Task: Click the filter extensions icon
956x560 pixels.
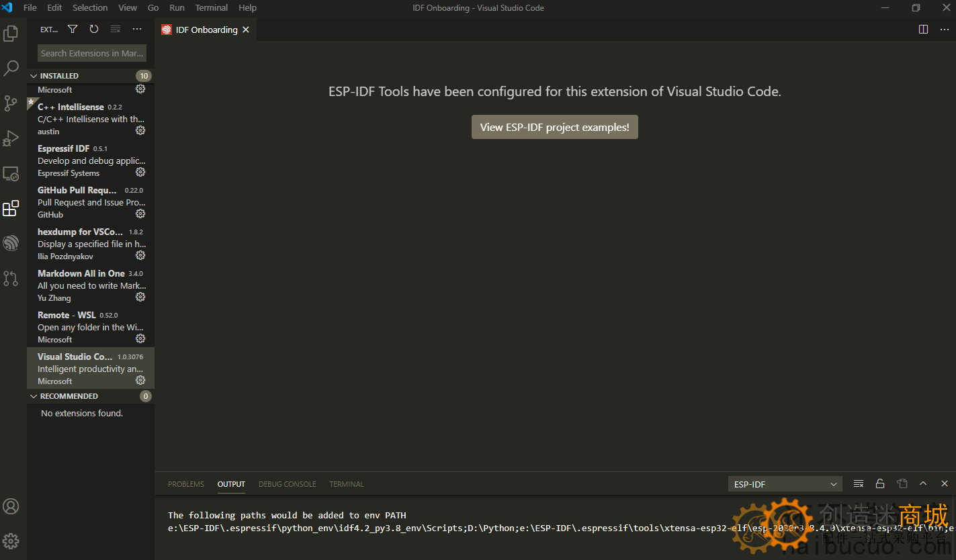Action: pyautogui.click(x=73, y=30)
